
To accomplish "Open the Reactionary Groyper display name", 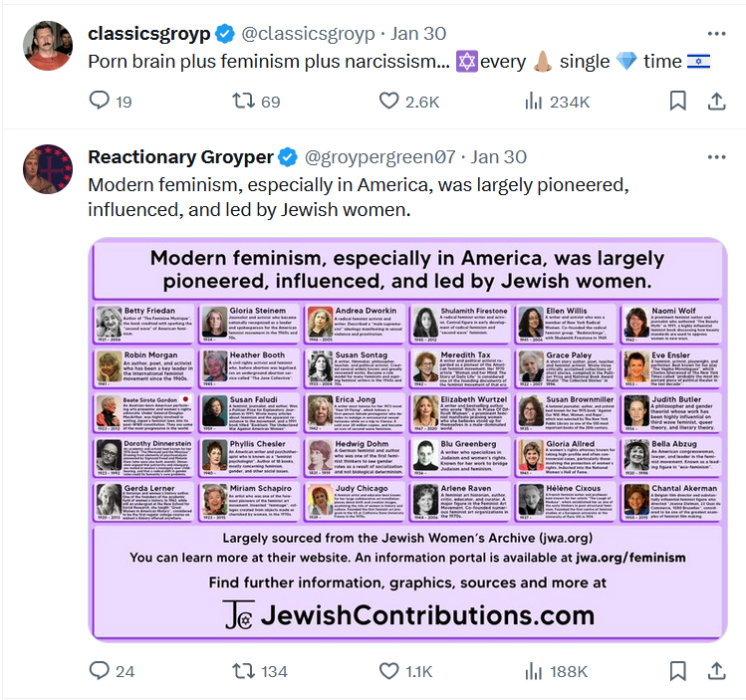I will [x=180, y=157].
